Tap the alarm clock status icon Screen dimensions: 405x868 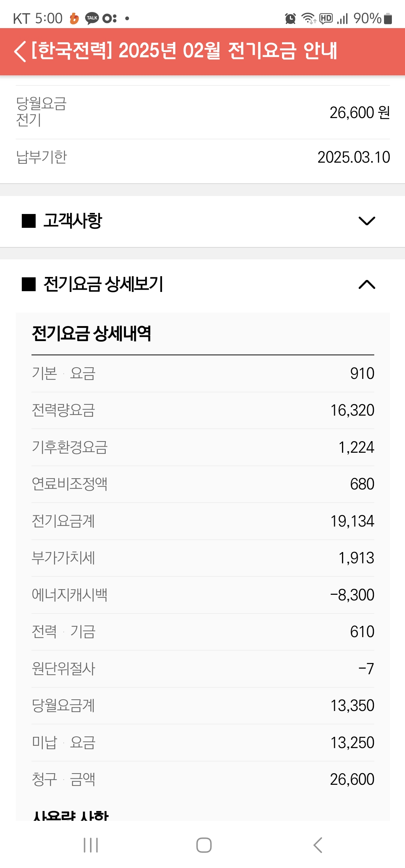[290, 18]
